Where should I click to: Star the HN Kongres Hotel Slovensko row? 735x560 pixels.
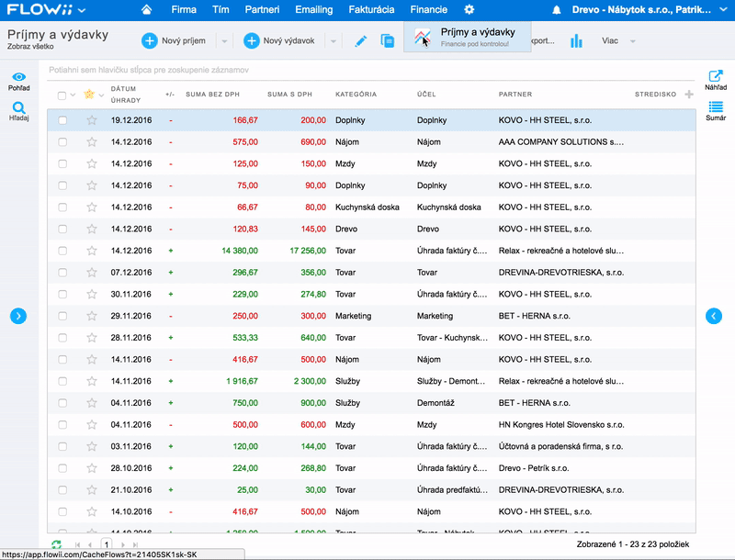coord(92,425)
